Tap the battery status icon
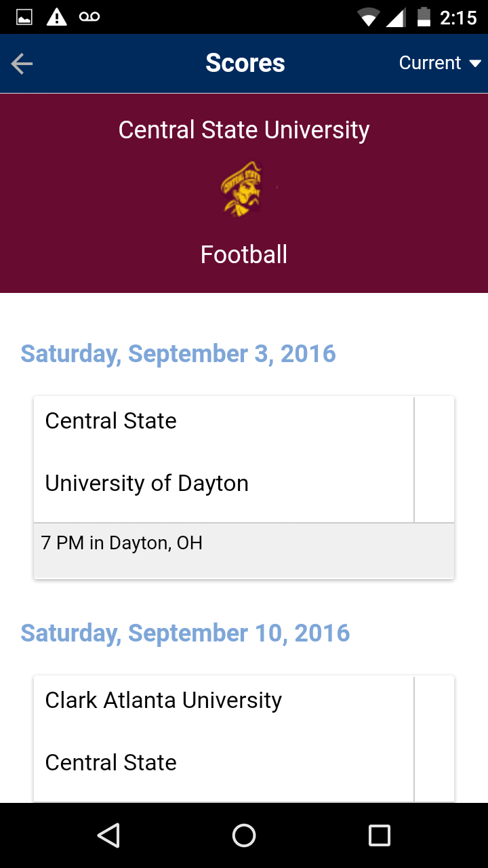The image size is (488, 868). click(424, 18)
